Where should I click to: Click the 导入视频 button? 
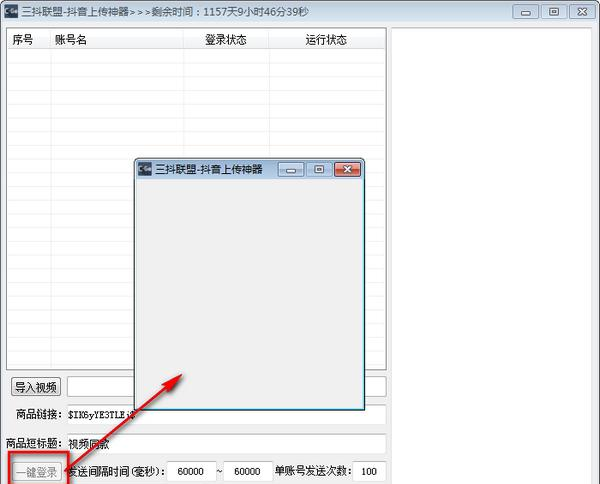[x=36, y=387]
